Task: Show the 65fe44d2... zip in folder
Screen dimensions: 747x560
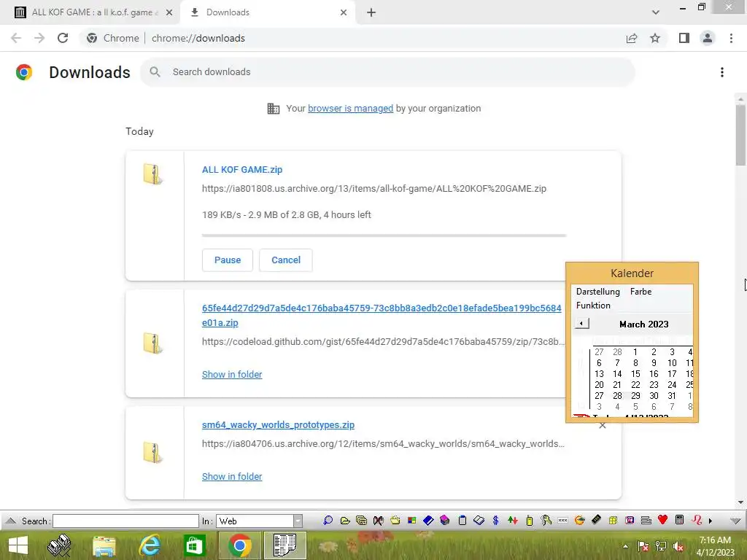Action: click(x=232, y=374)
